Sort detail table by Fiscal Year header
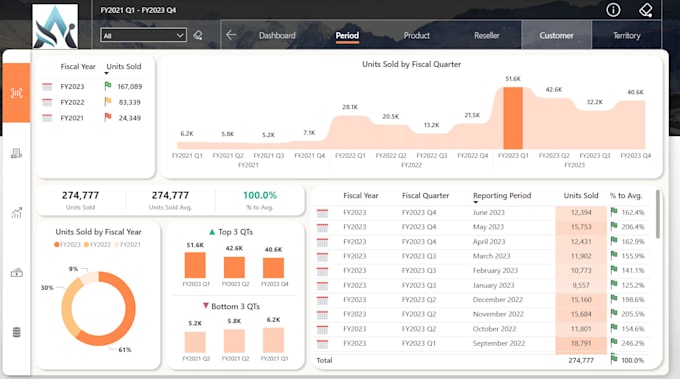Viewport: 680px width, 379px height. (x=360, y=196)
